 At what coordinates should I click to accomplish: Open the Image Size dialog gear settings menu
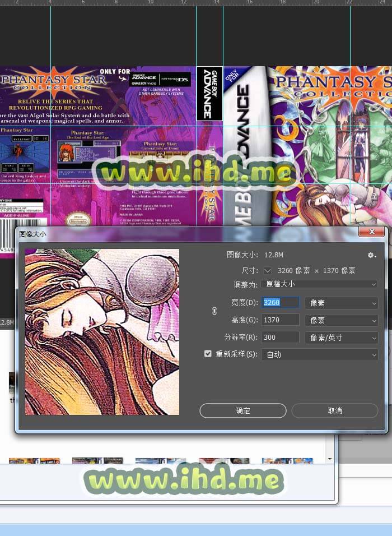[x=371, y=255]
